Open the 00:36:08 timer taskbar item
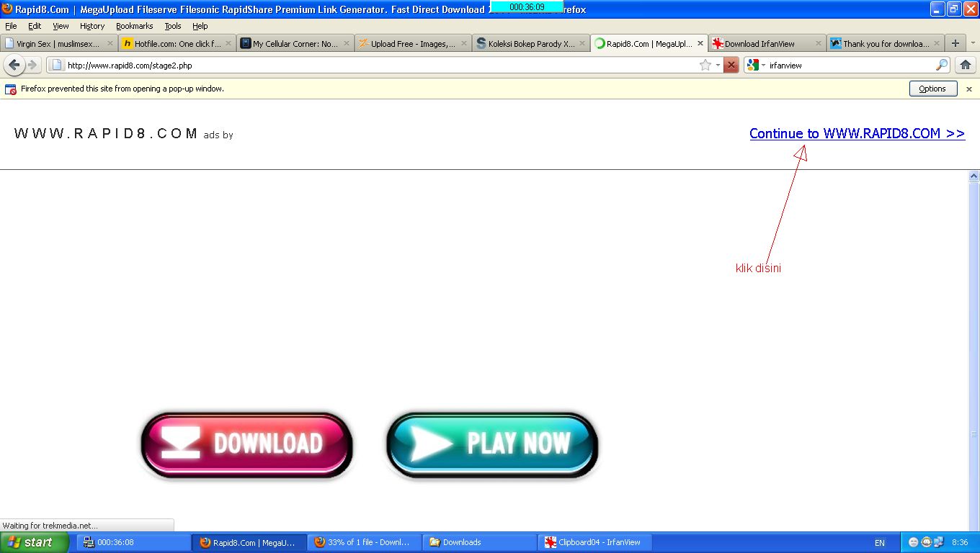Viewport: 980px width, 553px height. tap(133, 542)
